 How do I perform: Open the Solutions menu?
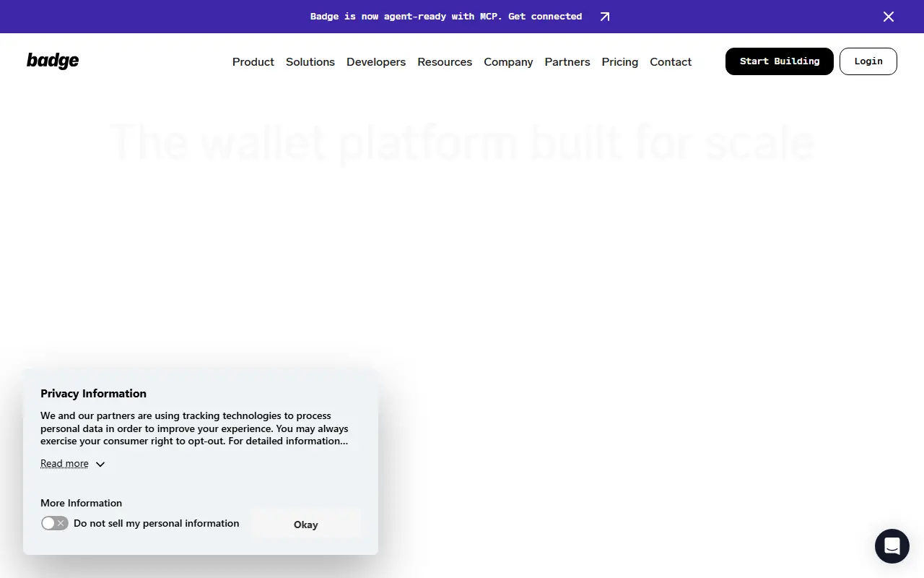click(x=310, y=62)
